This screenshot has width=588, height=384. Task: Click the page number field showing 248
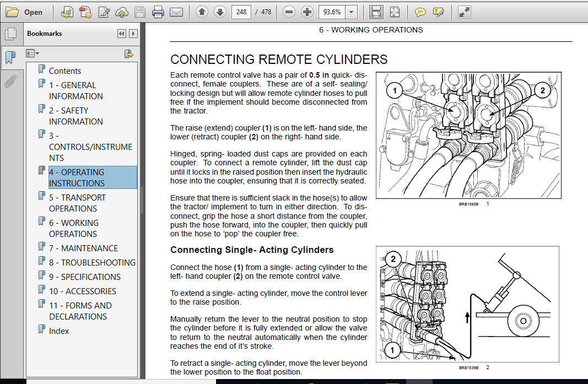tap(241, 12)
